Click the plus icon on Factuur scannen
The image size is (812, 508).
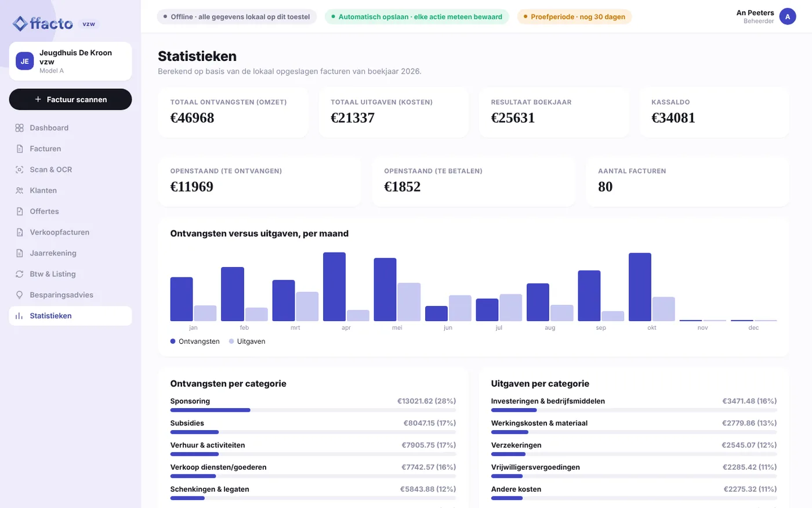[38, 99]
